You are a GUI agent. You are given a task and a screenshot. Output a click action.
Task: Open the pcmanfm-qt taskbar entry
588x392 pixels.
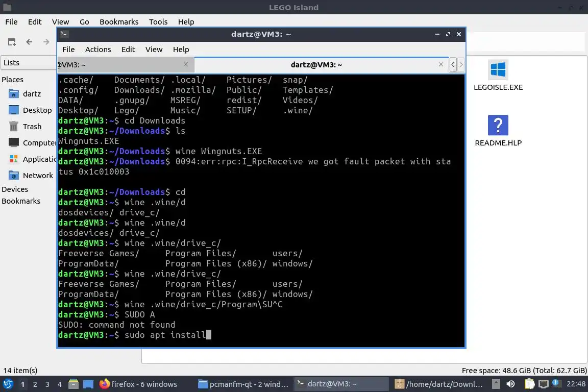click(x=243, y=384)
